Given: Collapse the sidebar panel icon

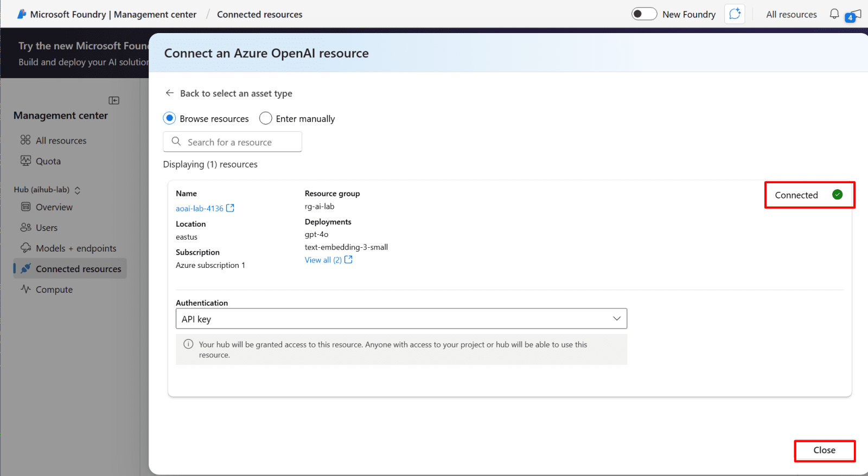Looking at the screenshot, I should (114, 100).
